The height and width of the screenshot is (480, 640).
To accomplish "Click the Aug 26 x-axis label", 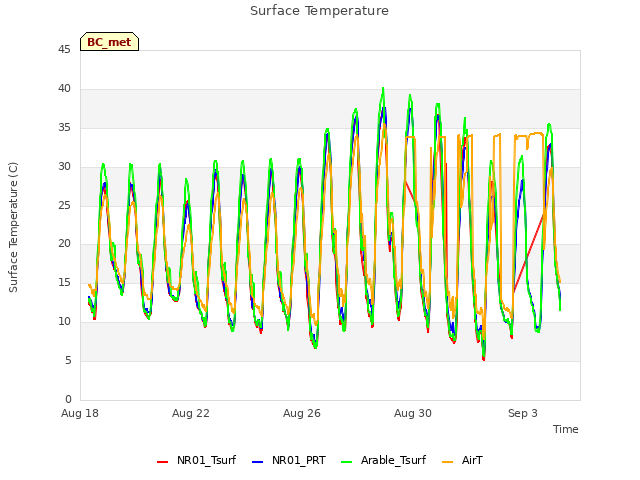I will 302,413.
